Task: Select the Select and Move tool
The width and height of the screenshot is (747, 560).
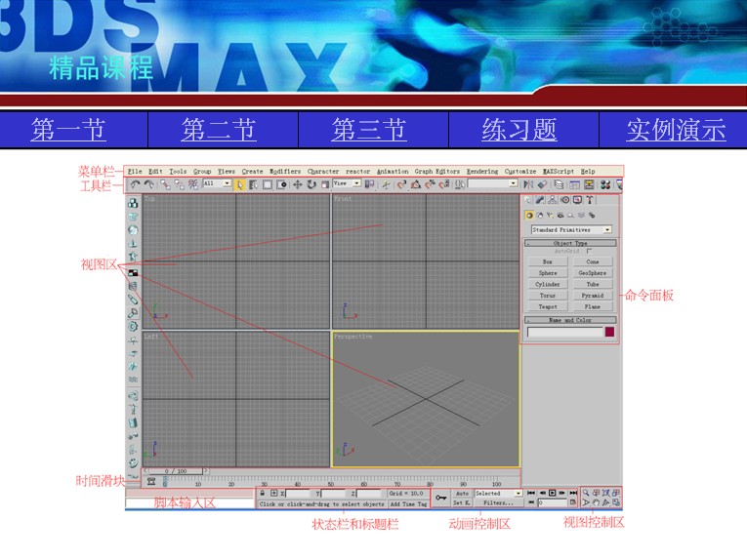Action: point(297,184)
